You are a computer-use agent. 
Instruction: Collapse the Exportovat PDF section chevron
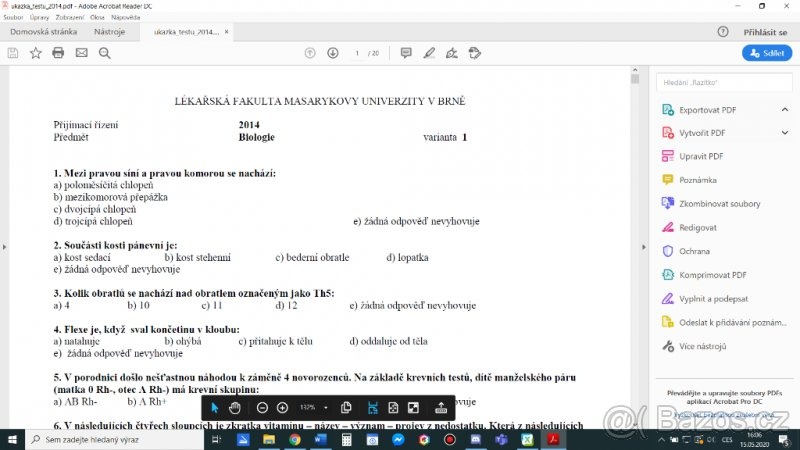[x=785, y=110]
